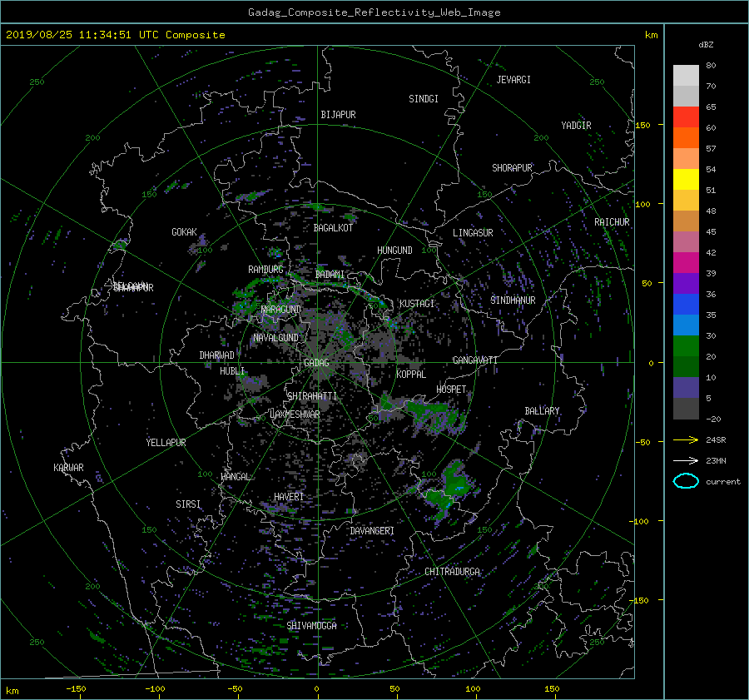Image resolution: width=749 pixels, height=700 pixels.
Task: Pick the purple 36-39 dBZ legend swatch
Action: [x=686, y=283]
